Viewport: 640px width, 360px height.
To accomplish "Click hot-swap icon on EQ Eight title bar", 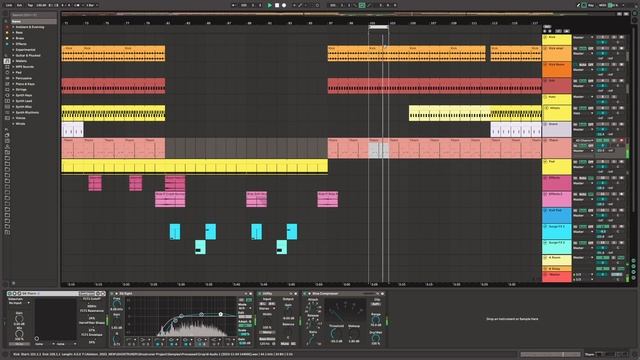I will [246, 293].
